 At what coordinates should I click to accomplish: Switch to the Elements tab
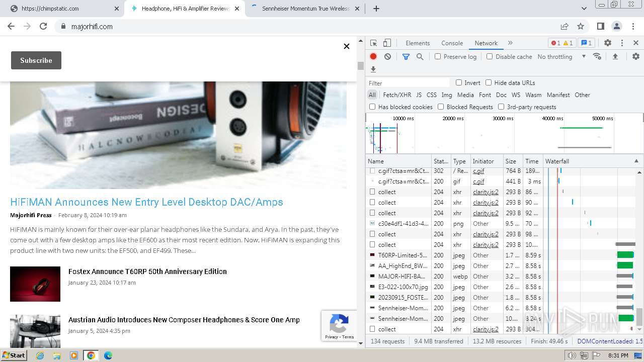pos(418,43)
